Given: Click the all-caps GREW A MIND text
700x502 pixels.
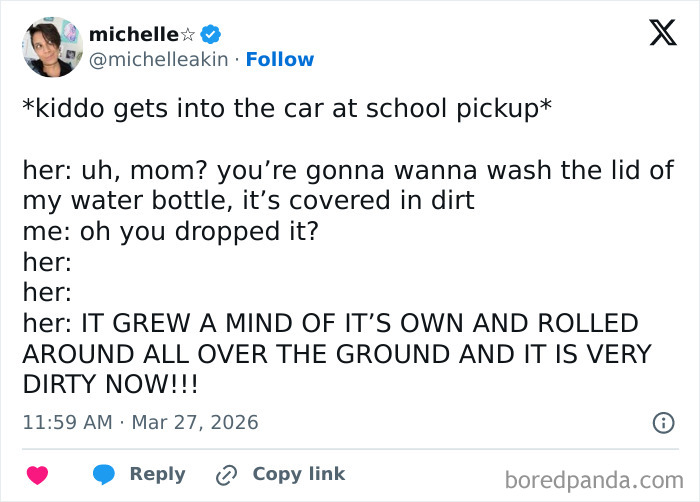Looking at the screenshot, I should (x=330, y=324).
